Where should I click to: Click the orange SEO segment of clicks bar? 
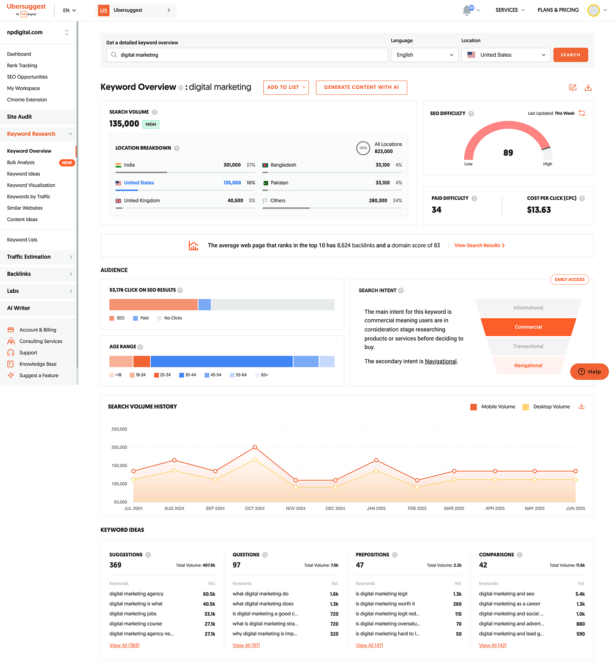(153, 305)
